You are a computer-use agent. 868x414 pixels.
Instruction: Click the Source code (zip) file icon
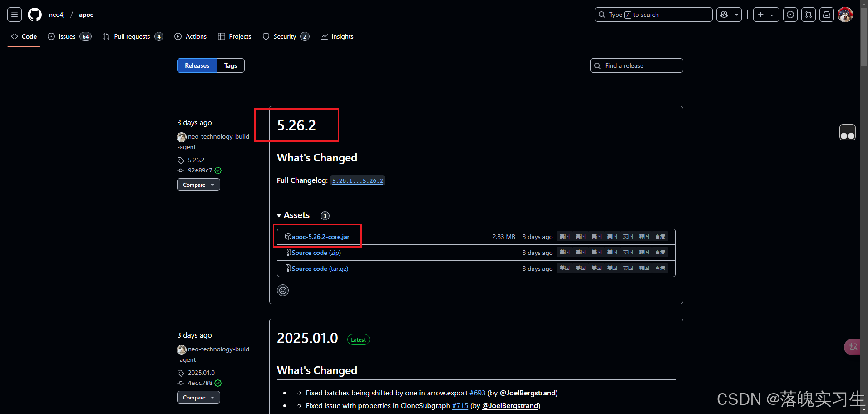click(x=288, y=252)
